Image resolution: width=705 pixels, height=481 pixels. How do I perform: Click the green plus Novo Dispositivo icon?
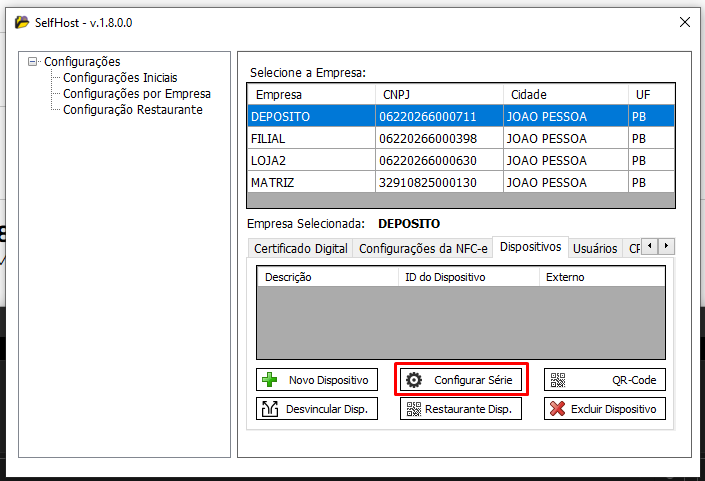(269, 380)
